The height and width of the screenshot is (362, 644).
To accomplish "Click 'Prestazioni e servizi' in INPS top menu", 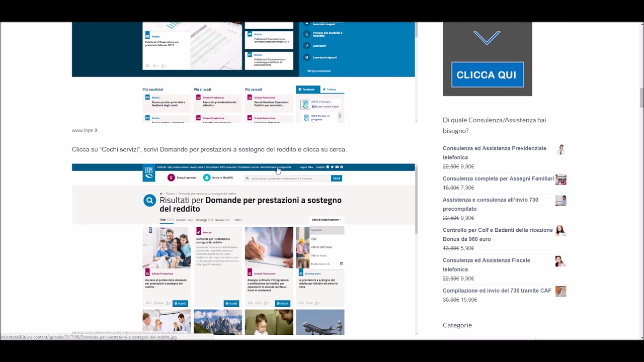I will [248, 167].
